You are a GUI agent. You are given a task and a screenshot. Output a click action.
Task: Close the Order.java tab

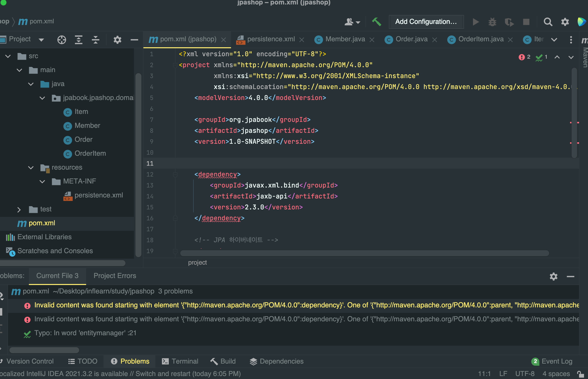[435, 40]
